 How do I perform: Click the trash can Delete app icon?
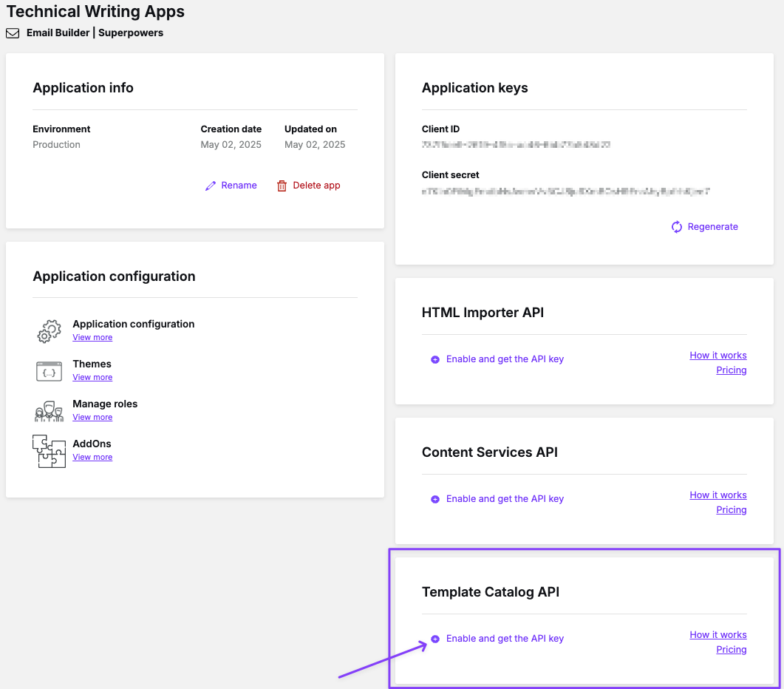[282, 186]
